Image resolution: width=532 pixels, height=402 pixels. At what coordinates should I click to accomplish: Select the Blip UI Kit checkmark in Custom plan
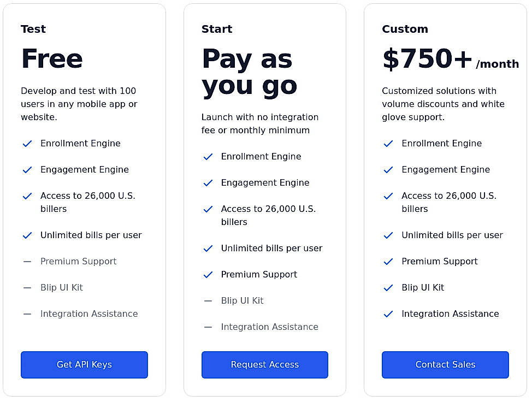coord(388,287)
